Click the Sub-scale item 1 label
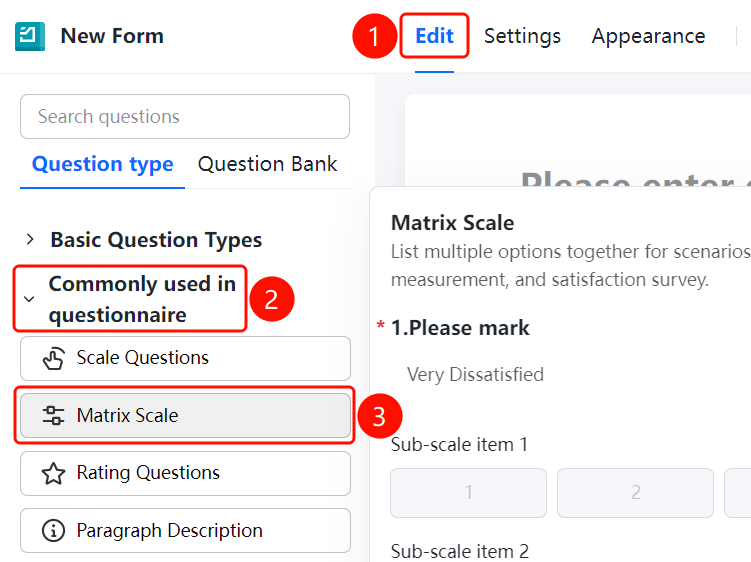The width and height of the screenshot is (751, 562). 459,445
